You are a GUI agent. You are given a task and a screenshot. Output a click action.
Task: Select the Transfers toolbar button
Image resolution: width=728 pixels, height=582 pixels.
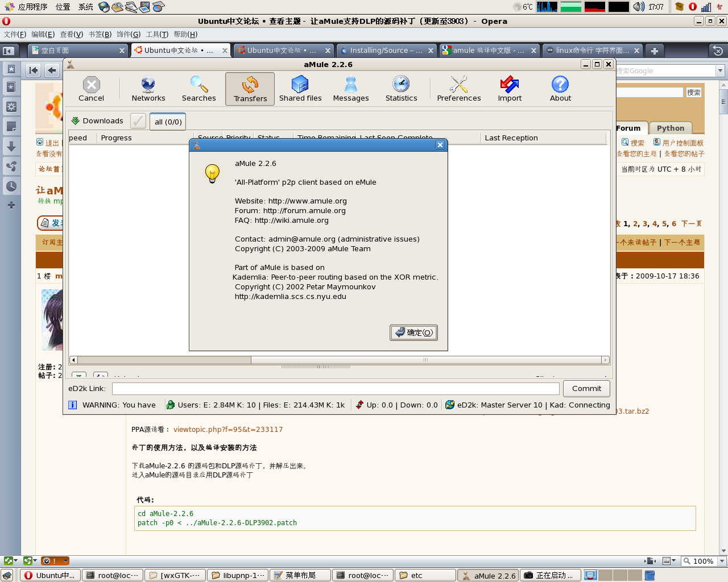coord(250,89)
